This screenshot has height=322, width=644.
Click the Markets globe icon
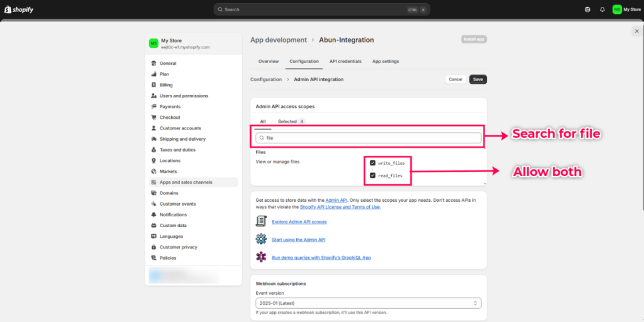(153, 171)
